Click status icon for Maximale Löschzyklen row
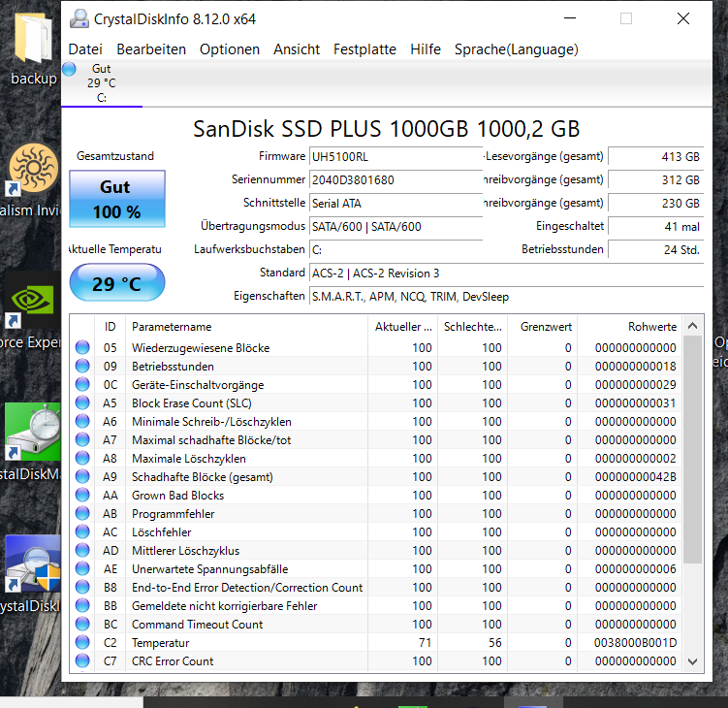The image size is (728, 708). click(82, 458)
